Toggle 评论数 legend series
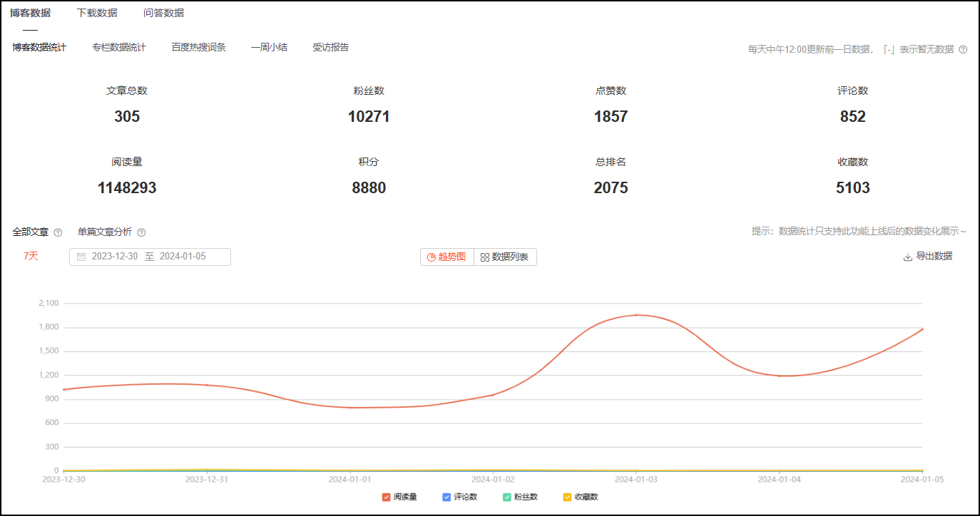 point(460,497)
